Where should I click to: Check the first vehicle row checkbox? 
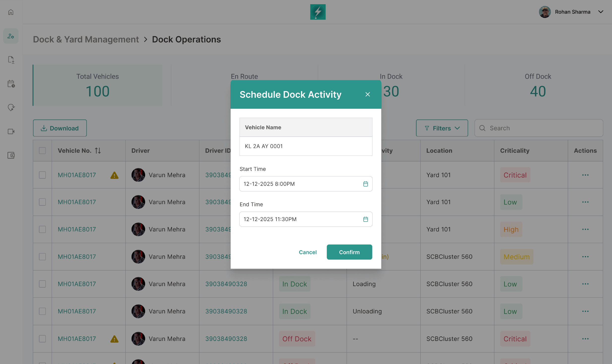click(x=42, y=175)
